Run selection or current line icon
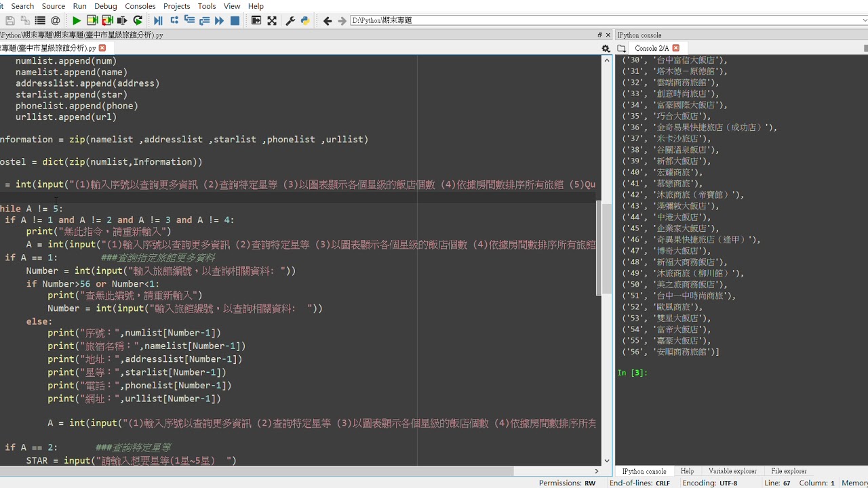The width and height of the screenshot is (868, 488). (x=123, y=21)
